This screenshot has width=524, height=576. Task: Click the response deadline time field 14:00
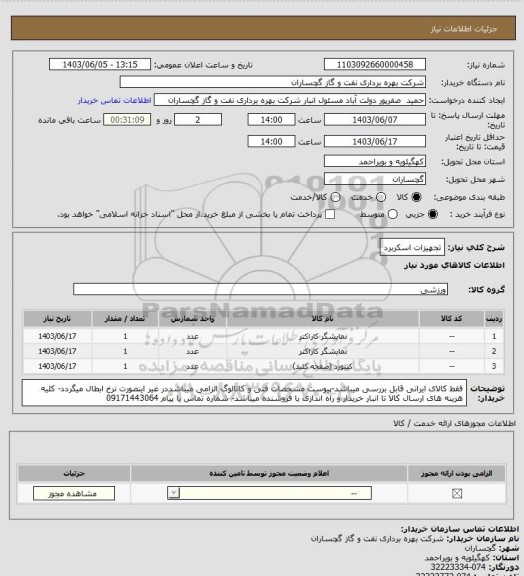[x=272, y=120]
